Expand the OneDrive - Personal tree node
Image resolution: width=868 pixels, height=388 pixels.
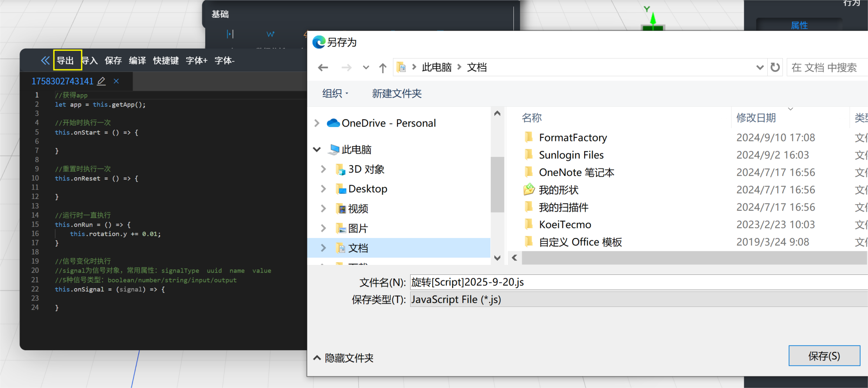pyautogui.click(x=317, y=123)
